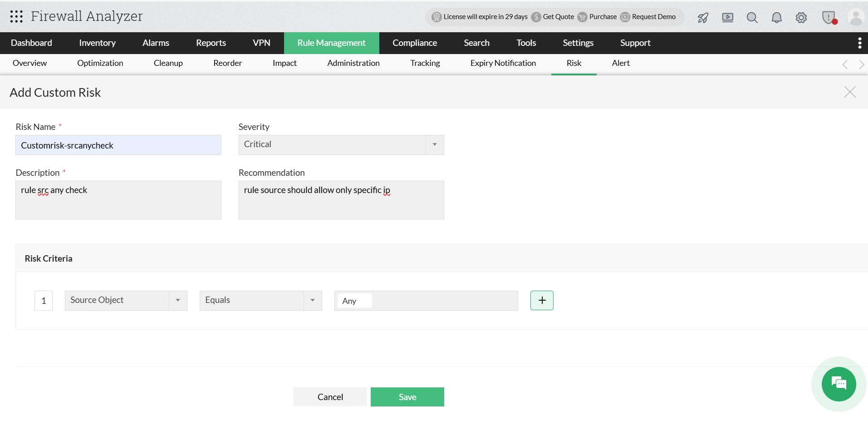Open the vertical three-dots more menu
Screen dimensions: 868x421
coord(859,43)
